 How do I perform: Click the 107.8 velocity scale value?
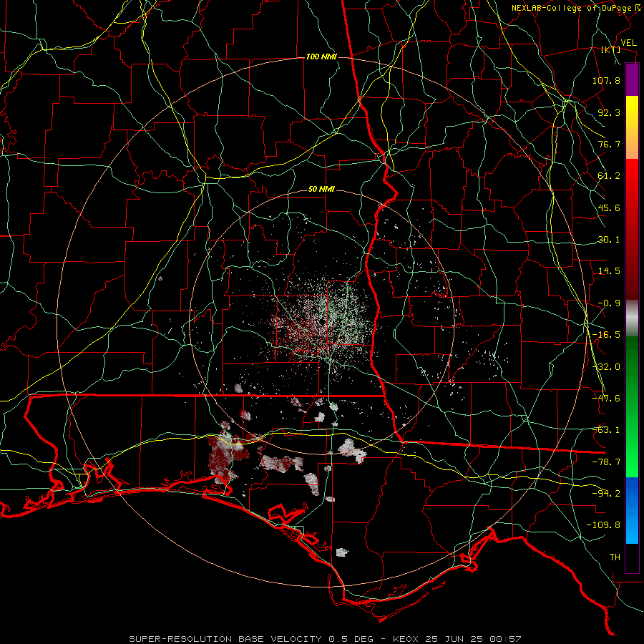pyautogui.click(x=606, y=80)
